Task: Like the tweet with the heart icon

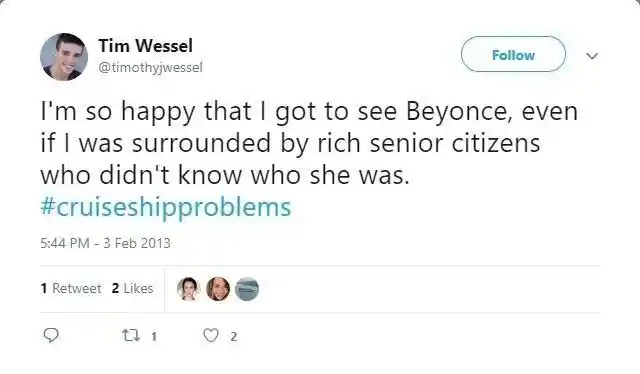Action: (x=211, y=336)
